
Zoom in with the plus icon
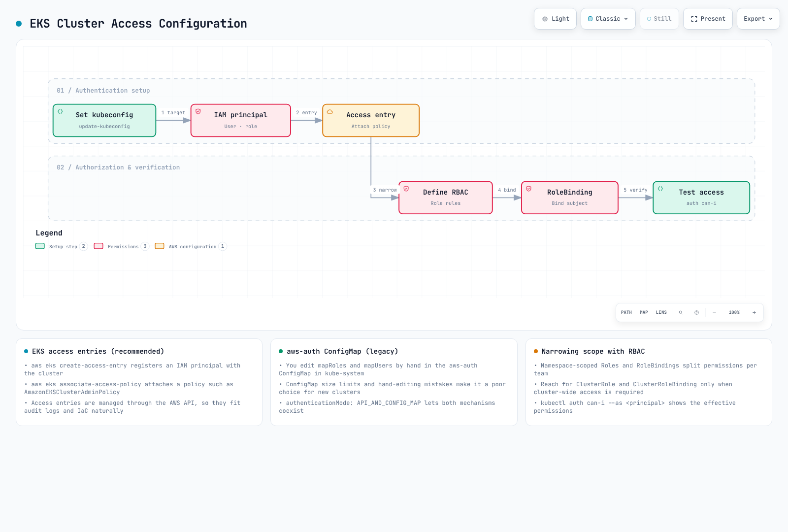pyautogui.click(x=754, y=312)
